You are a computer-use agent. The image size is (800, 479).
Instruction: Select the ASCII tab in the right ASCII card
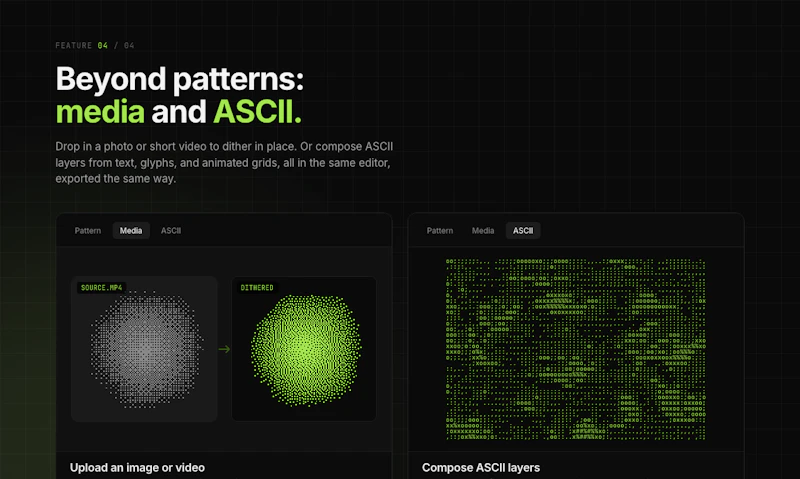523,231
